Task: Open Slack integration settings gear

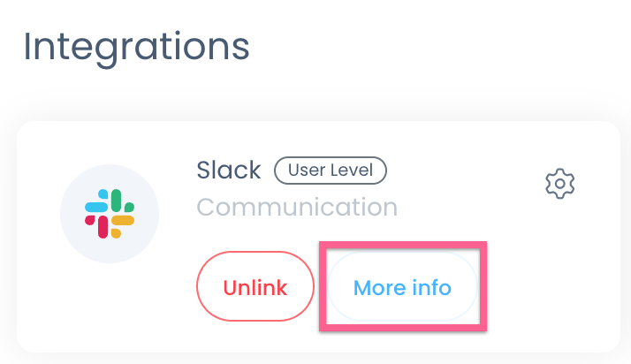Action: coord(560,184)
